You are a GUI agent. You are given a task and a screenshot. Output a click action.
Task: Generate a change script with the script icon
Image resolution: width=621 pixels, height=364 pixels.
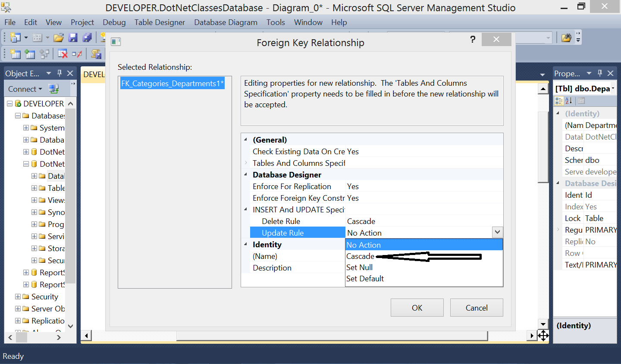[96, 54]
